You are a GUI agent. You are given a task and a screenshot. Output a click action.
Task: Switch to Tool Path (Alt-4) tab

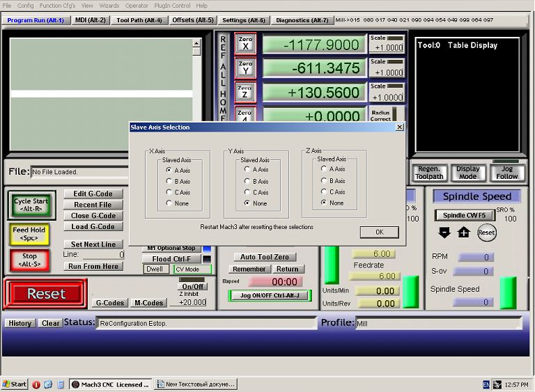pos(139,20)
